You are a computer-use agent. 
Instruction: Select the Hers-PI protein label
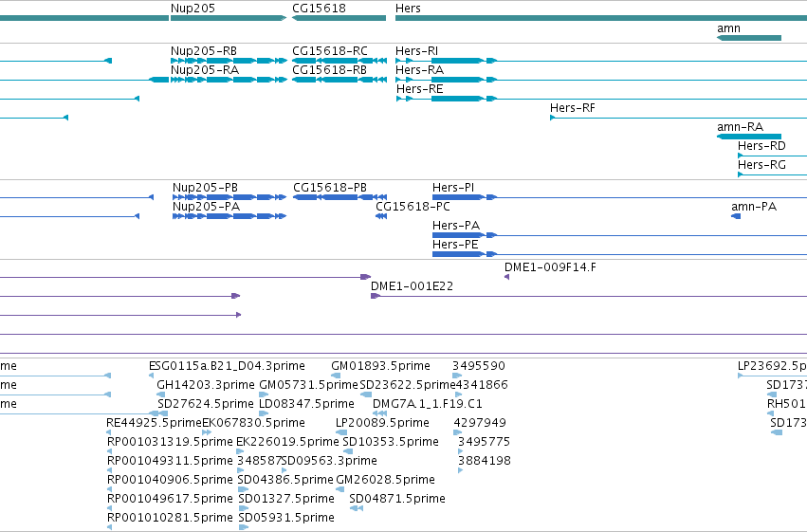(x=453, y=188)
